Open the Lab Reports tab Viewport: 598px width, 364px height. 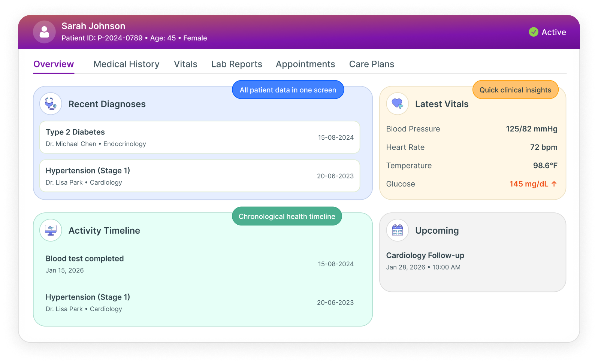coord(236,64)
